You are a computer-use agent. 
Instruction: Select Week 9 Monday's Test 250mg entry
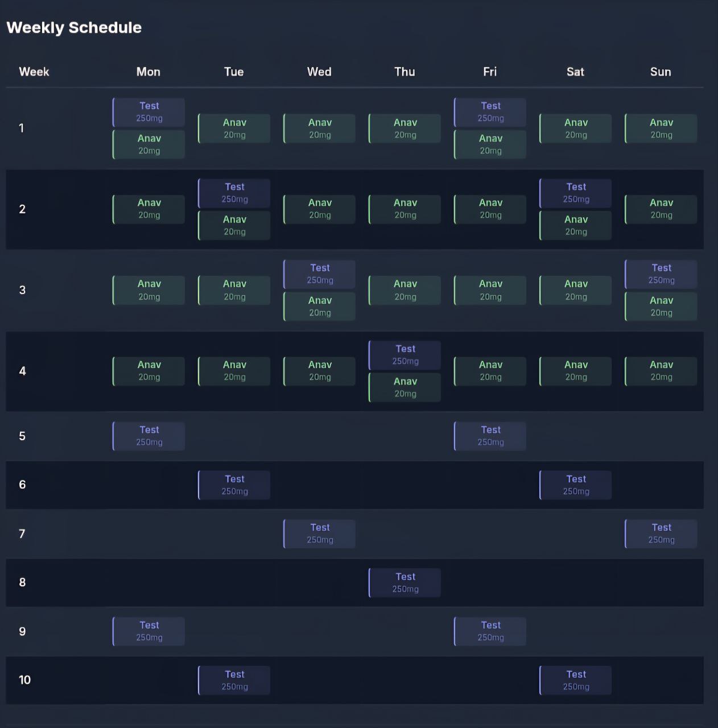[149, 631]
